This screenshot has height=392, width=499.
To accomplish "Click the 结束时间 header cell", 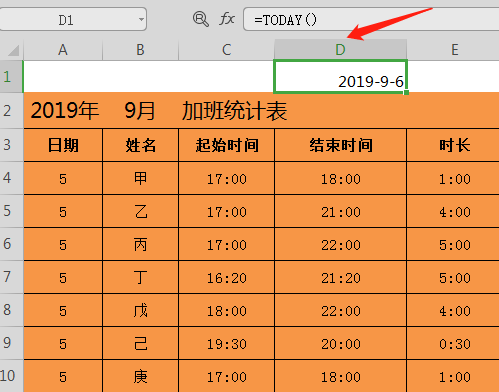I will pos(340,145).
